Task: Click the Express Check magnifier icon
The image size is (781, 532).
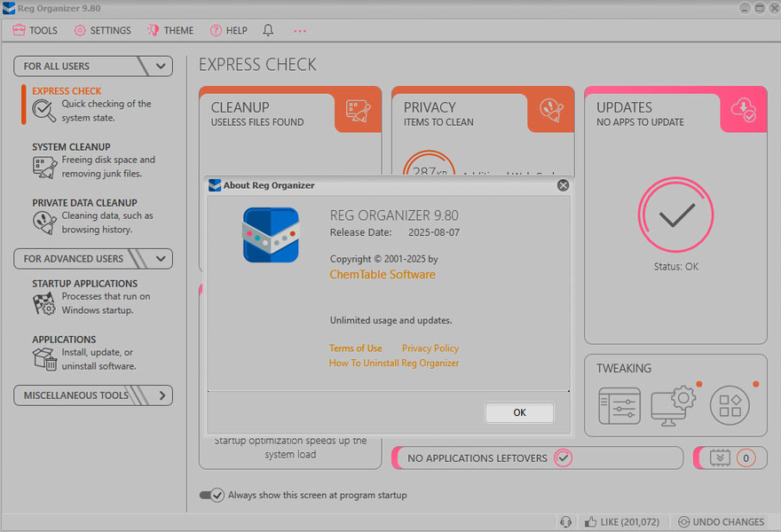Action: (44, 111)
